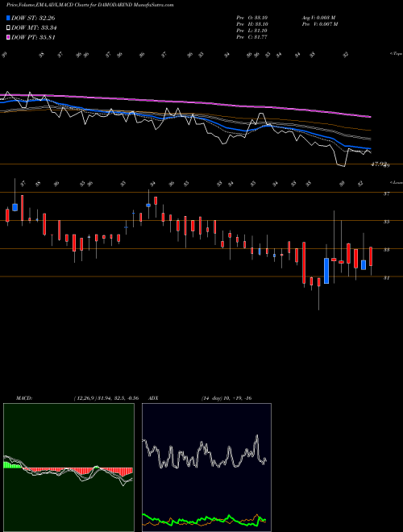
Task: Click the white DOW MT legend swatch
Action: point(8,28)
